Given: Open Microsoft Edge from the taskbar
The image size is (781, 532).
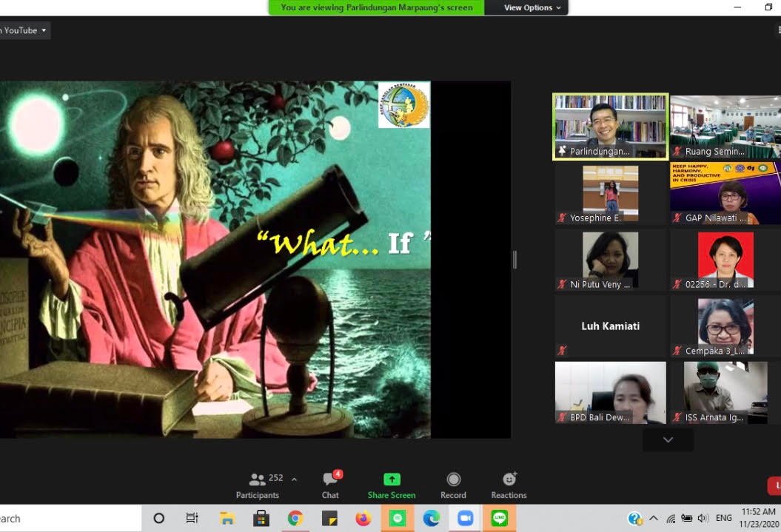Looking at the screenshot, I should 431,519.
